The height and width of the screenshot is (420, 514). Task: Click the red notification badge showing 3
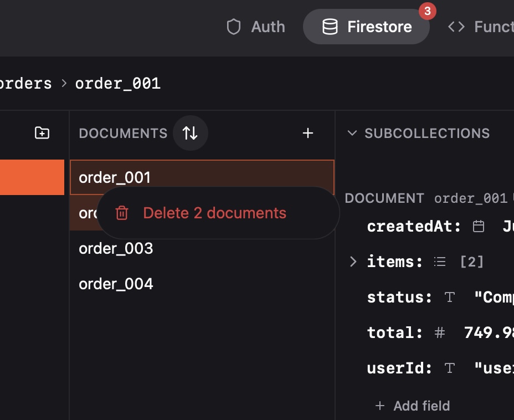tap(427, 11)
